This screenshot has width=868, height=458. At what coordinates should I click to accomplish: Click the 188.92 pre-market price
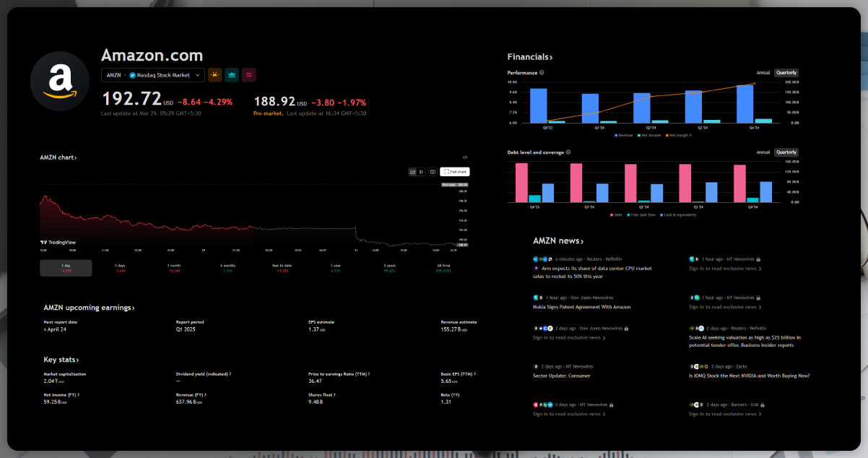275,103
